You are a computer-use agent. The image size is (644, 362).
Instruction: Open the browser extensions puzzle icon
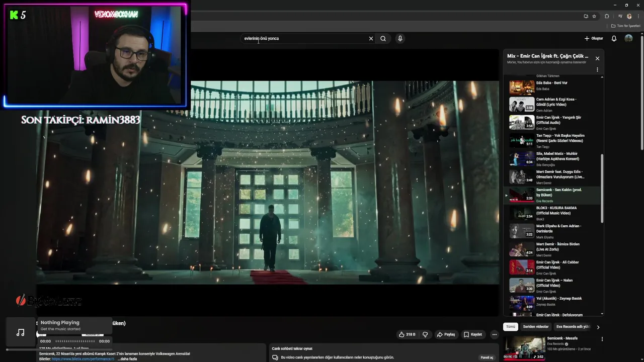(x=607, y=16)
